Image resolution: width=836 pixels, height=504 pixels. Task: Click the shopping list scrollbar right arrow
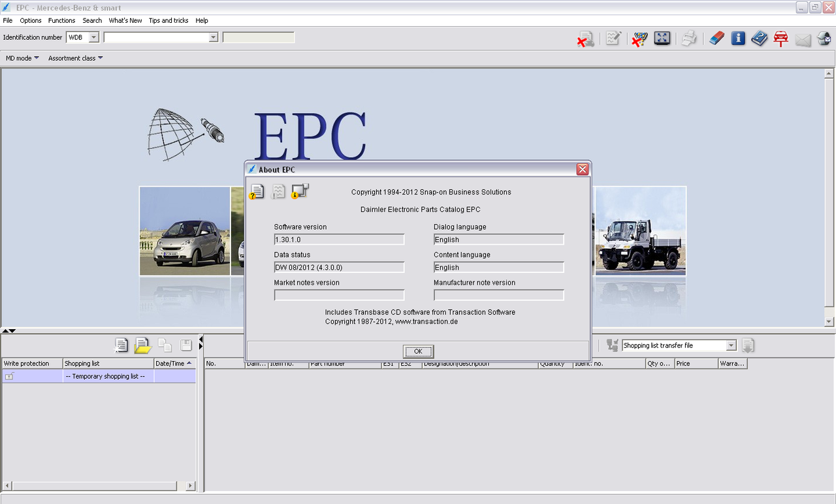click(191, 486)
